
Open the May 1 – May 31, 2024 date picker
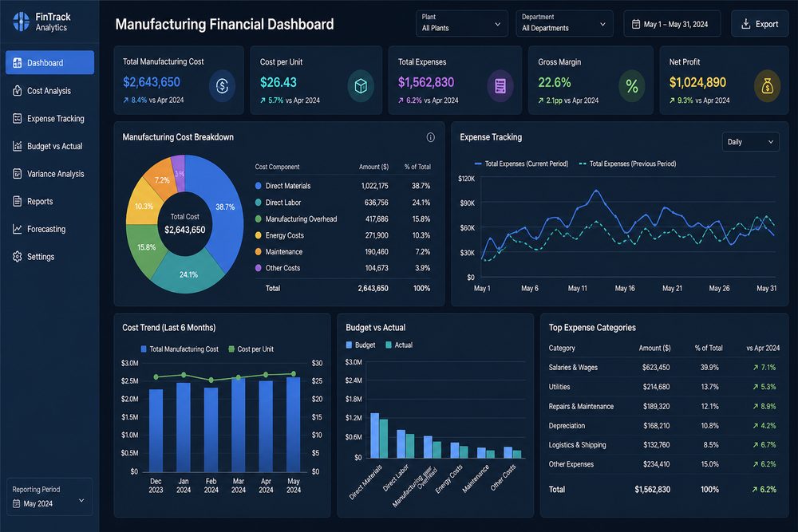pyautogui.click(x=672, y=24)
